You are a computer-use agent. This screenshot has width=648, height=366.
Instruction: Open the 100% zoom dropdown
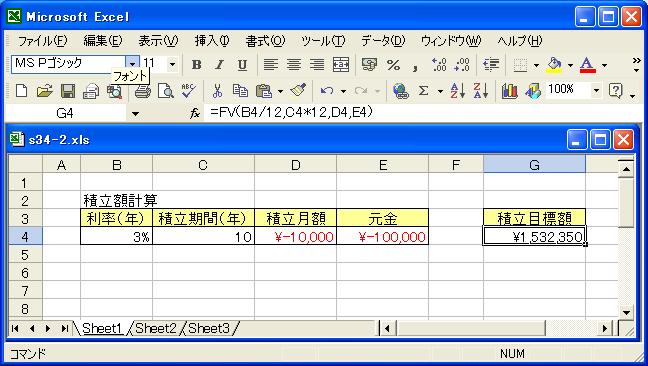[596, 90]
